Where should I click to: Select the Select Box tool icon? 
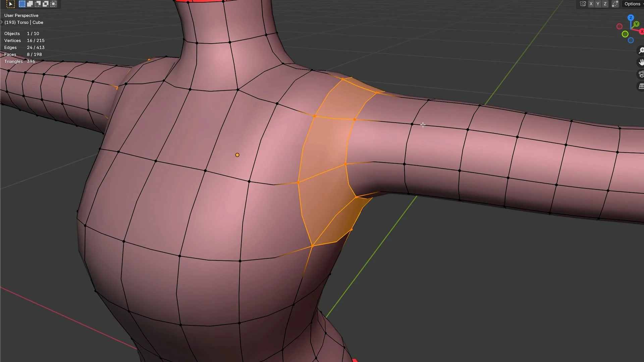[10, 4]
